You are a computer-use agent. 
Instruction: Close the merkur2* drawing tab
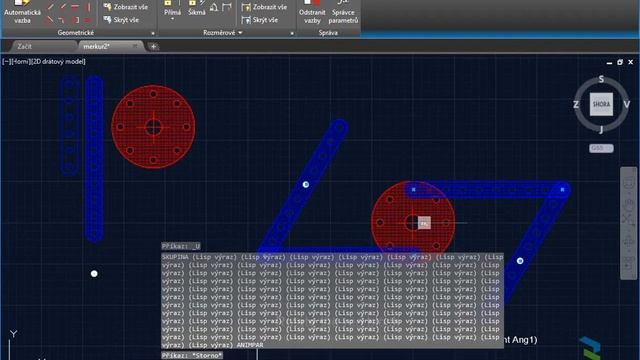click(x=135, y=47)
